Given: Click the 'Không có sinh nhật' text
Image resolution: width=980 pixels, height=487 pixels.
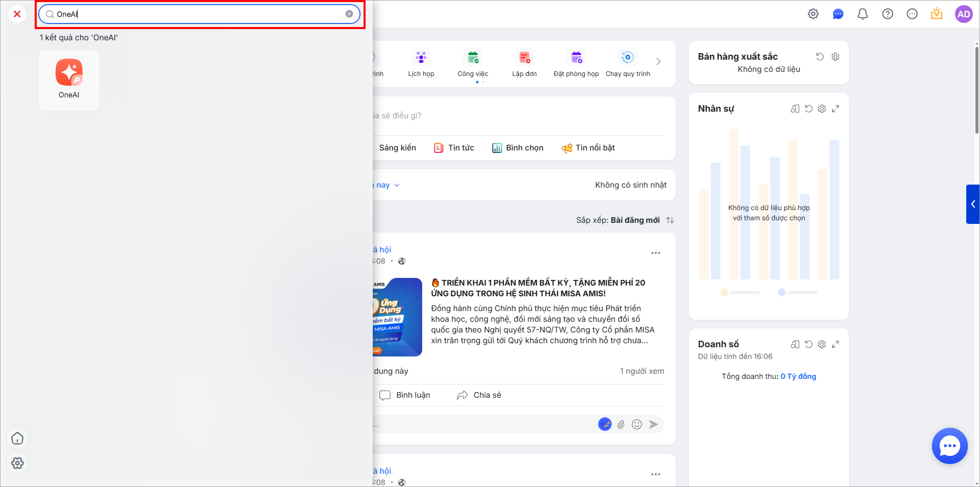Looking at the screenshot, I should 631,185.
